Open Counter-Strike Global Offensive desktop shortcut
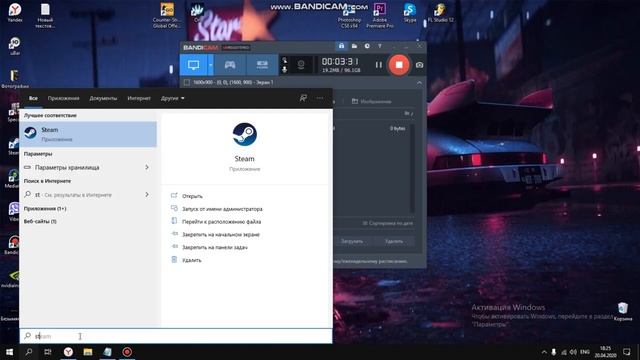The height and width of the screenshot is (360, 640). coord(167,16)
